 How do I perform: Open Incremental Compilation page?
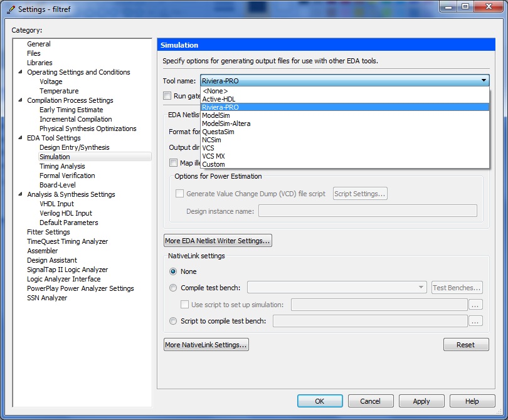[75, 119]
